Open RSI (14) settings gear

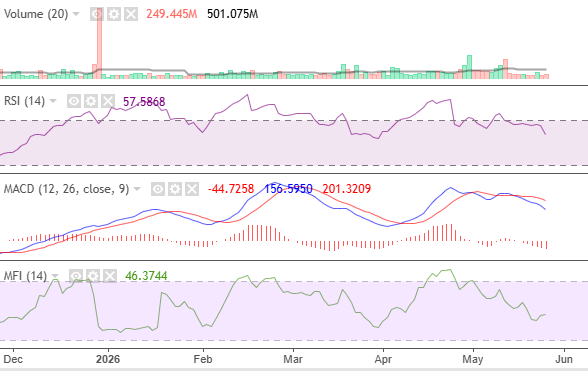91,101
